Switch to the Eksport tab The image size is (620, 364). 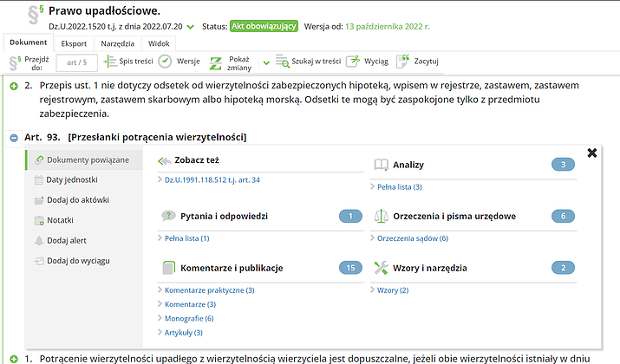[x=74, y=42]
